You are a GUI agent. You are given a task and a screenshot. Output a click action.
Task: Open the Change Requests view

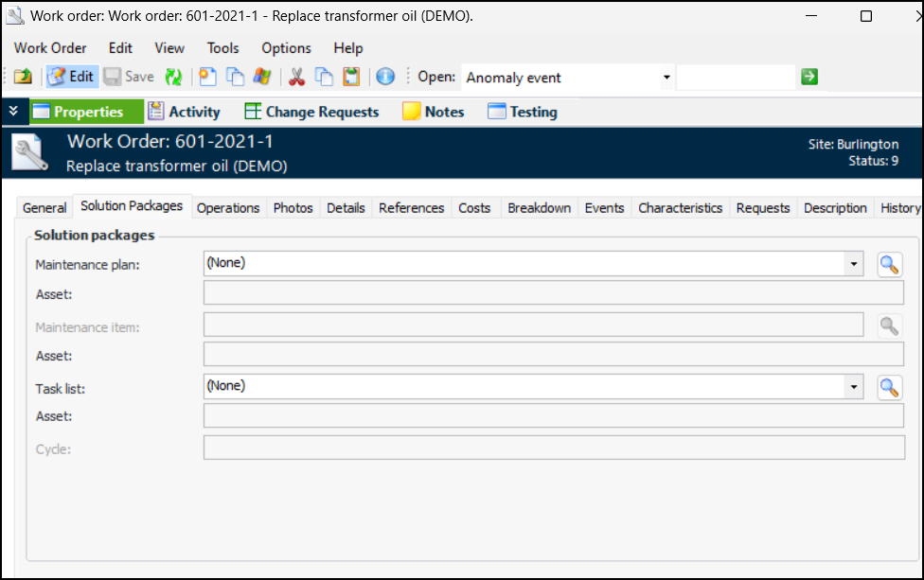pyautogui.click(x=311, y=112)
